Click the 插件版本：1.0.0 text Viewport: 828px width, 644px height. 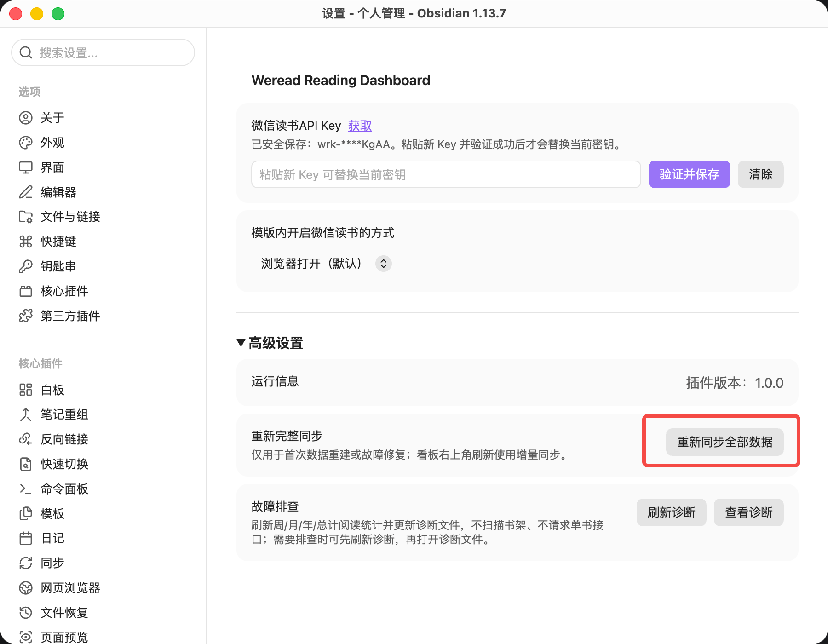[x=735, y=383]
